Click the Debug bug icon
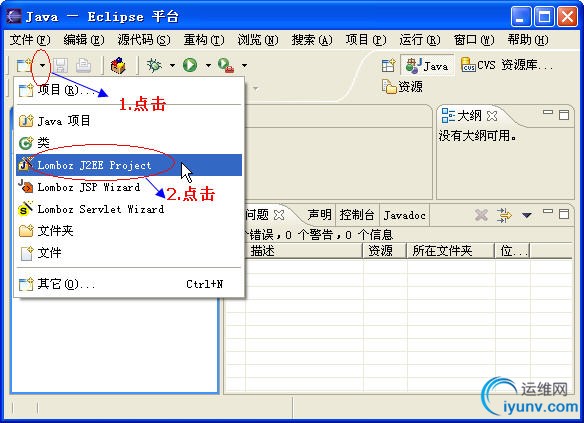Viewport: 584px width, 423px height. pos(154,66)
